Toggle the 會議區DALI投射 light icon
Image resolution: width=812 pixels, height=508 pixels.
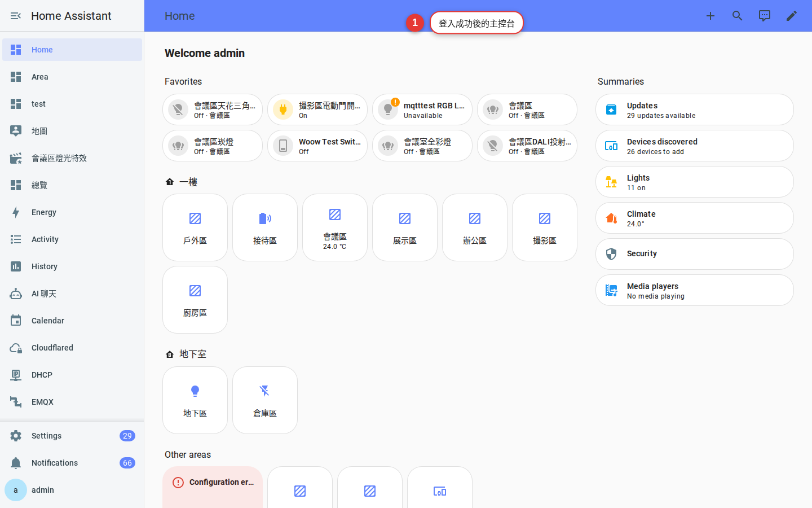click(493, 146)
